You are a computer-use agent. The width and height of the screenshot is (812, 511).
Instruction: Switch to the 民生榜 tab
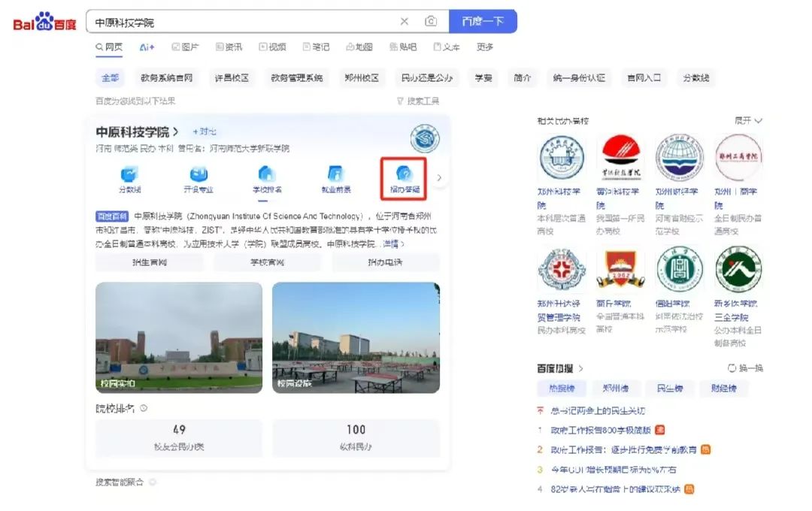[670, 389]
